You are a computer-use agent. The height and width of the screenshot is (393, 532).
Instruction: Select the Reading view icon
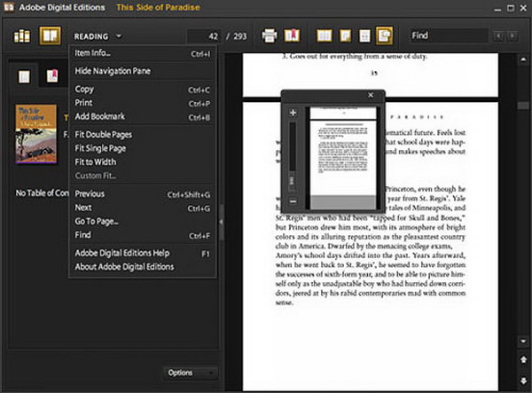tap(51, 35)
